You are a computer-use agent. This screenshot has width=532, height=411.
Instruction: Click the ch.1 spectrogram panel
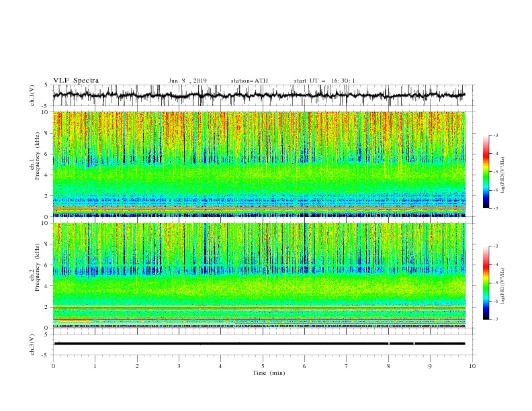tap(259, 164)
